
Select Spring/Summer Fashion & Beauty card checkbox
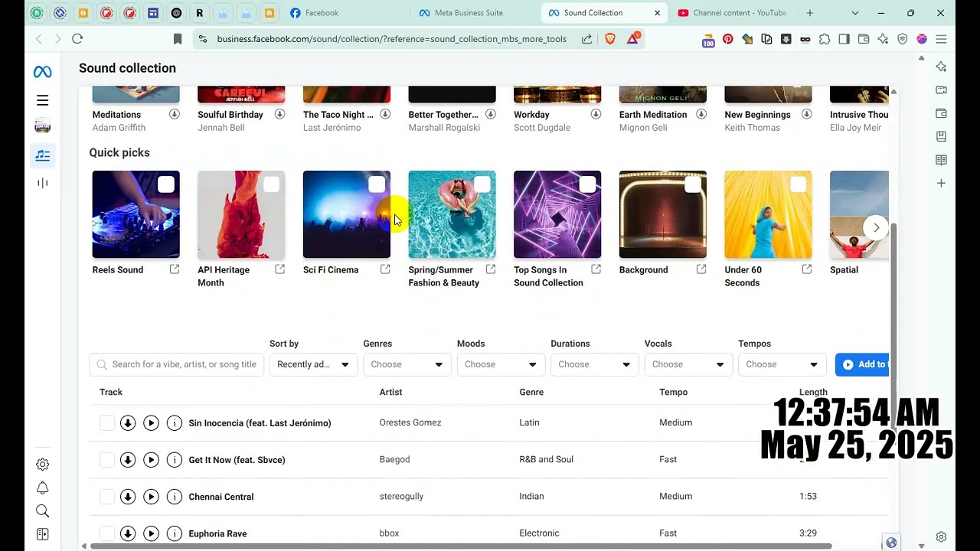click(x=482, y=184)
